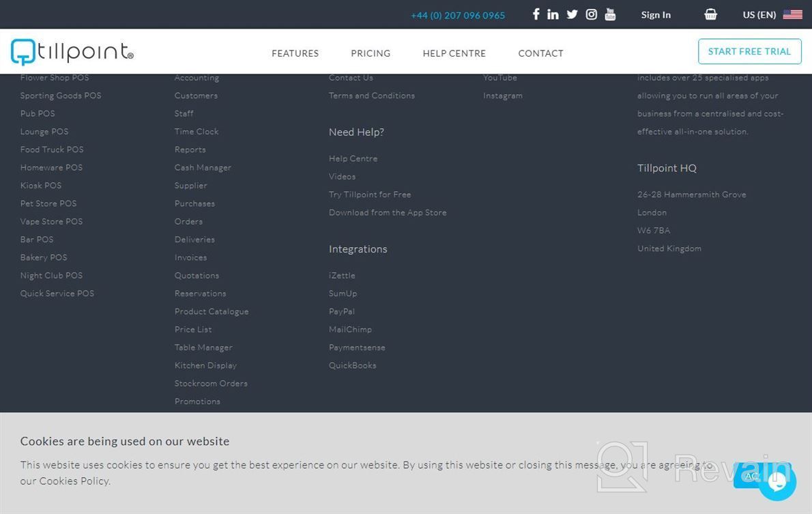Open Tillpoint's Facebook page icon
The width and height of the screenshot is (812, 514).
coord(536,14)
